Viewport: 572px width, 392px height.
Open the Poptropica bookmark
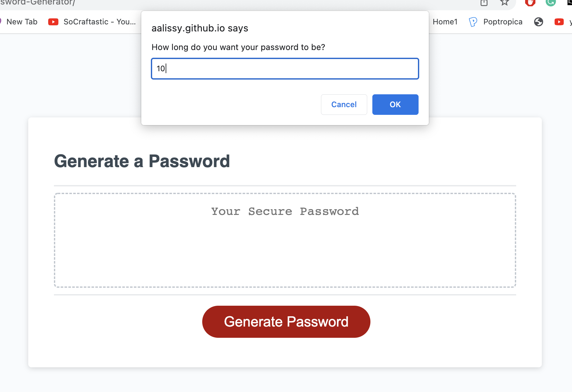tap(503, 21)
